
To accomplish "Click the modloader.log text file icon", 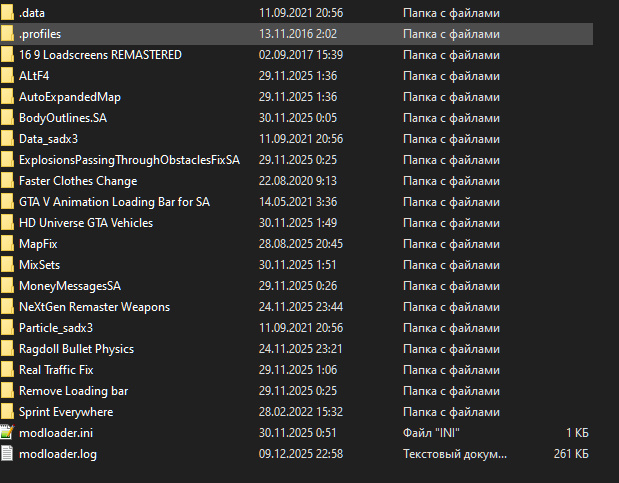I will pyautogui.click(x=7, y=454).
